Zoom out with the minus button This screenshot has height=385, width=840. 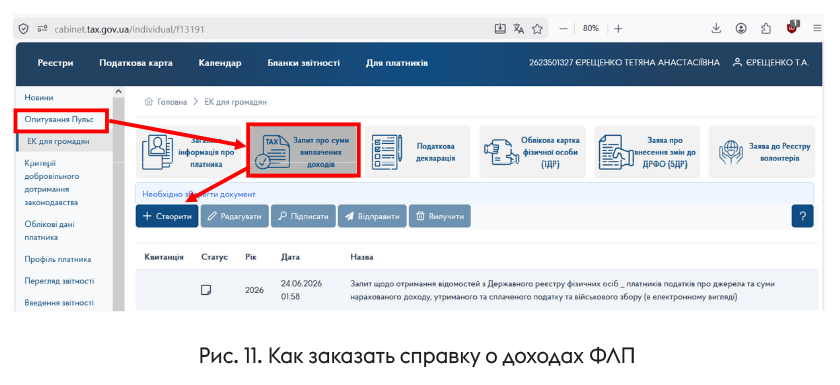tap(563, 28)
